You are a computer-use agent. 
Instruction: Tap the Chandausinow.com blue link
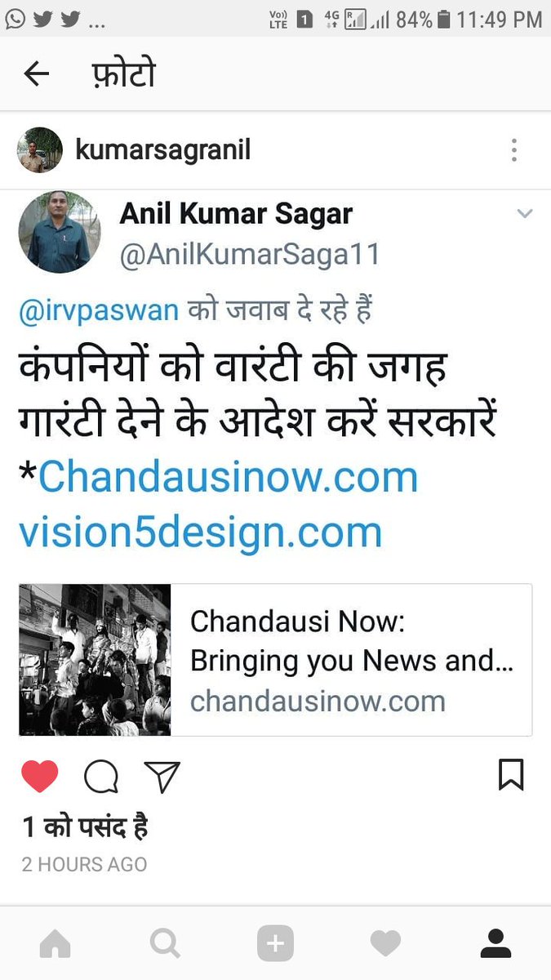coord(228,477)
